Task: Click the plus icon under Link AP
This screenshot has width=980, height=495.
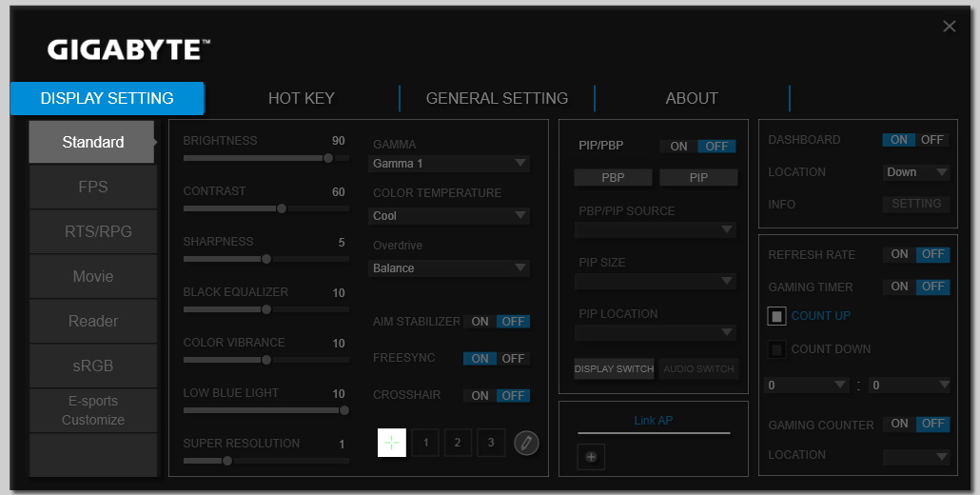Action: pyautogui.click(x=591, y=457)
